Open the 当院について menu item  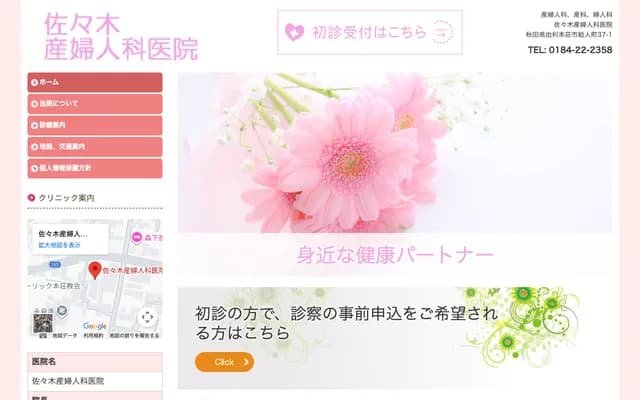pos(95,104)
